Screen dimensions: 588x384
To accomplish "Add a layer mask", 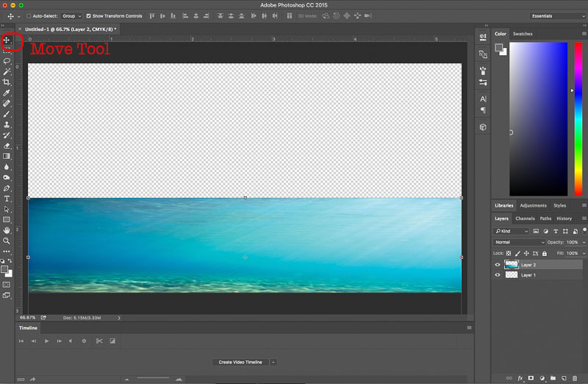I will [531, 378].
